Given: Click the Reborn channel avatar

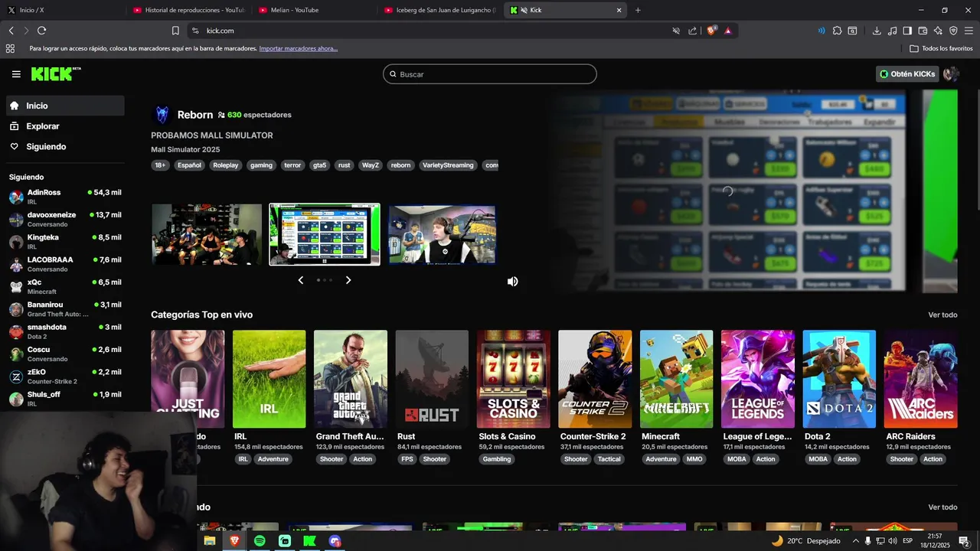Looking at the screenshot, I should (x=162, y=115).
